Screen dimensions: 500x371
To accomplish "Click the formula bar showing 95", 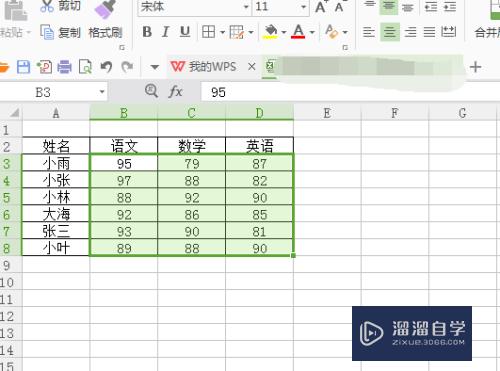I will click(350, 92).
